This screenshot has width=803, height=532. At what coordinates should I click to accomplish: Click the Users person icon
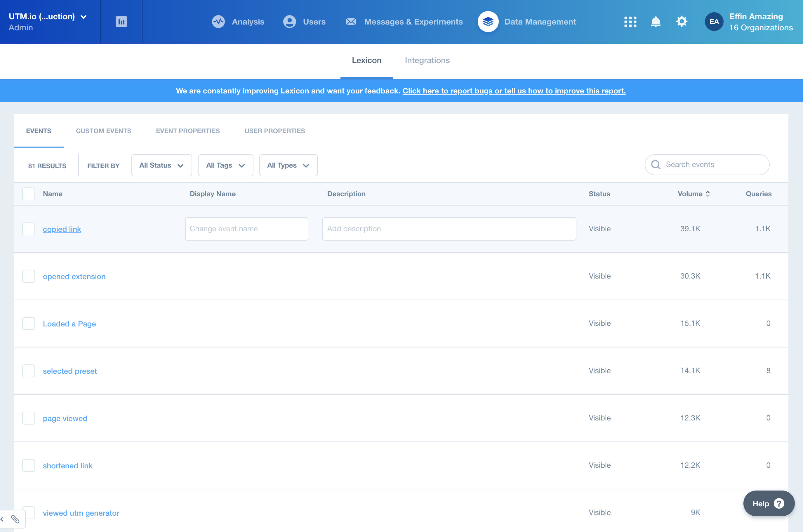[x=289, y=22]
